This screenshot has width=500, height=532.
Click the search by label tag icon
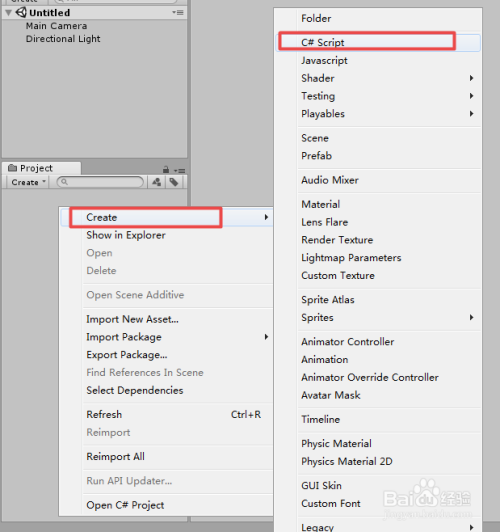click(x=174, y=182)
